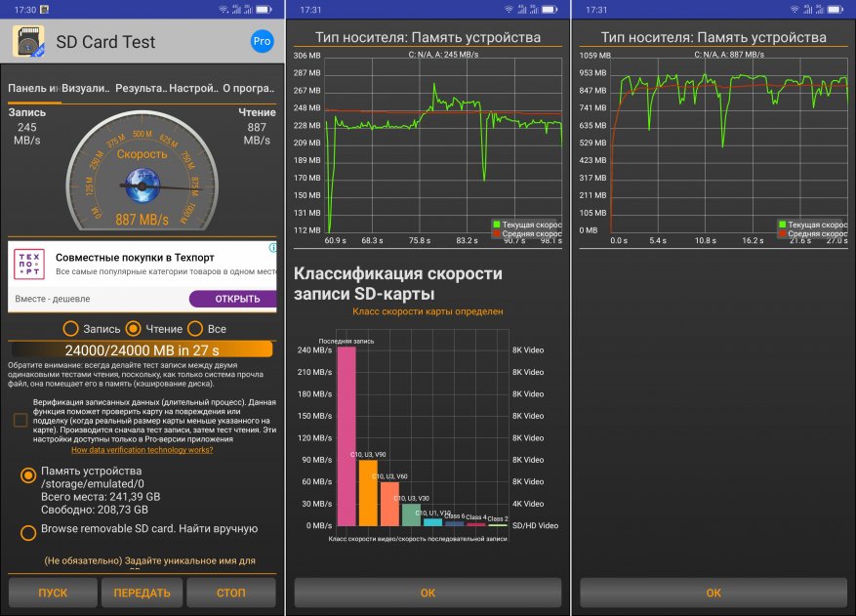Enable the data verification checkbox
This screenshot has width=856, height=616.
[x=20, y=420]
